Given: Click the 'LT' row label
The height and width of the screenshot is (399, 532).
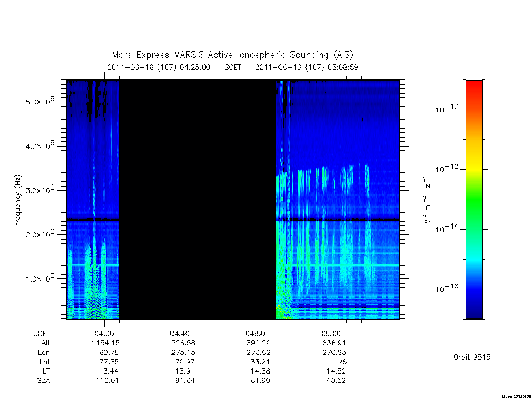Looking at the screenshot, I should 46,371.
